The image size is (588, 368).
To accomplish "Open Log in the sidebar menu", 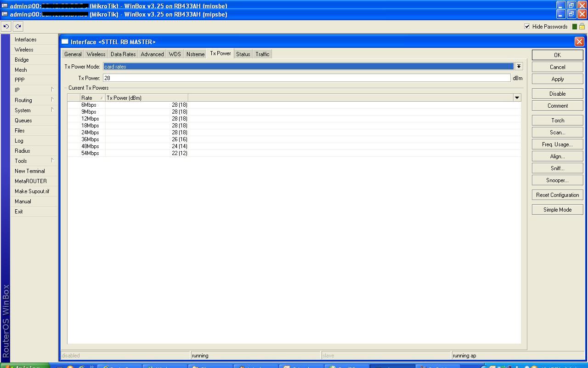I will point(34,140).
